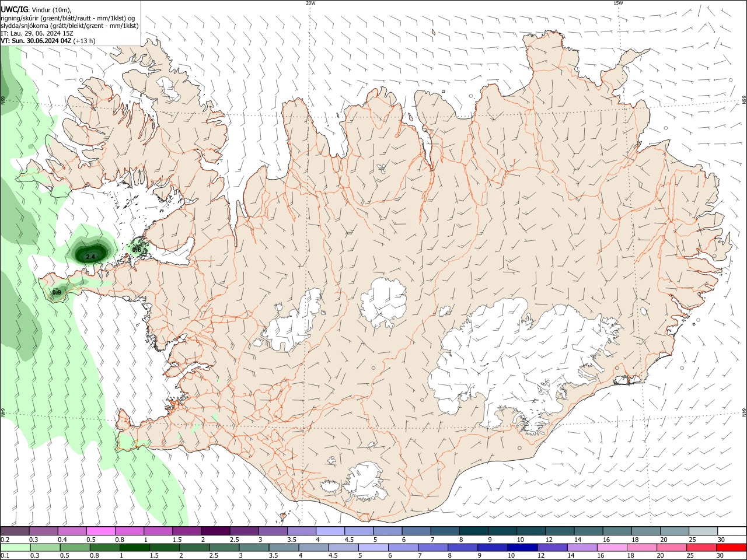This screenshot has width=747, height=560.
Task: Click the mauve 0.2 snow legend swatch
Action: 15,531
